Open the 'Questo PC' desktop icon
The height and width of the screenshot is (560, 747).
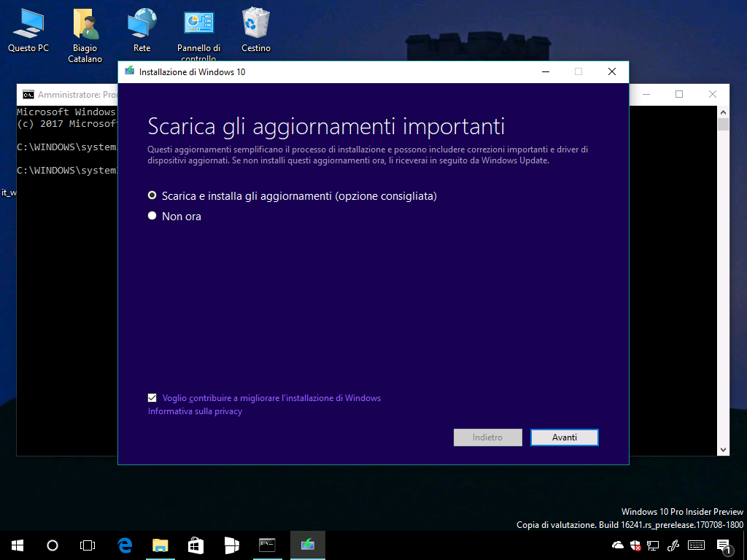point(28,29)
